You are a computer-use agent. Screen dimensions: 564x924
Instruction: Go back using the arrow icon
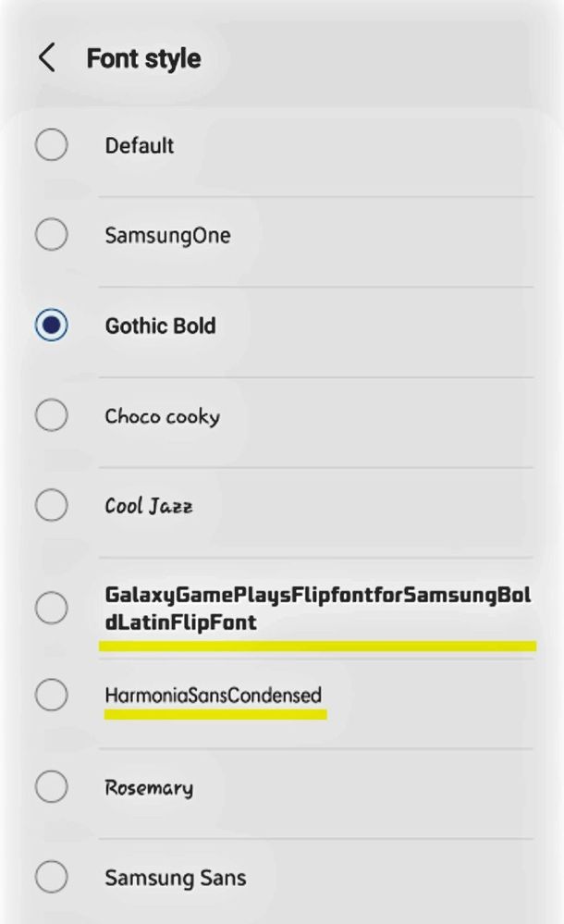(47, 57)
